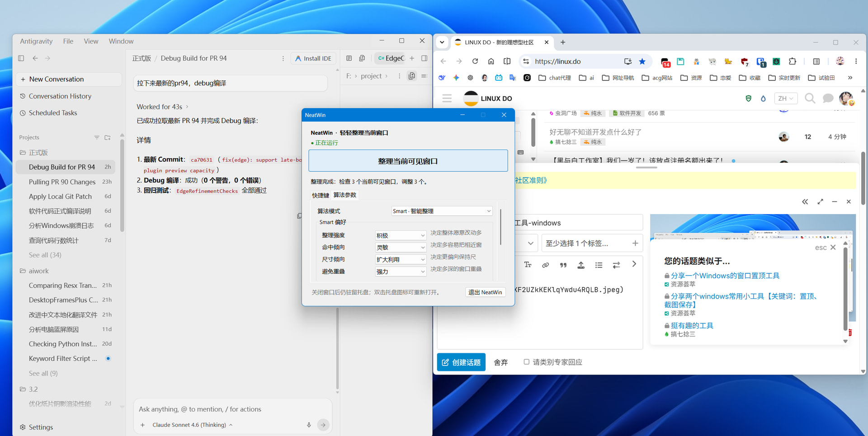Switch to 快捷键 tab in NeatWin

[x=321, y=195]
